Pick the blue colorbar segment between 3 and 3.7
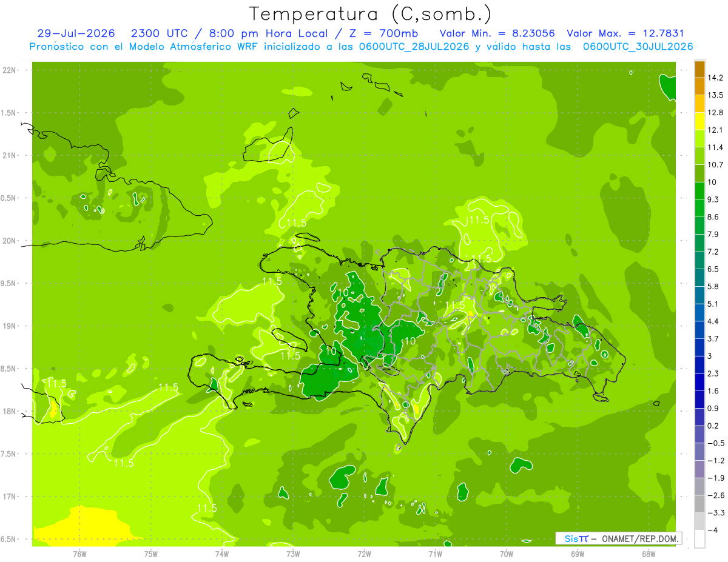Image resolution: width=728 pixels, height=562 pixels. click(x=699, y=347)
